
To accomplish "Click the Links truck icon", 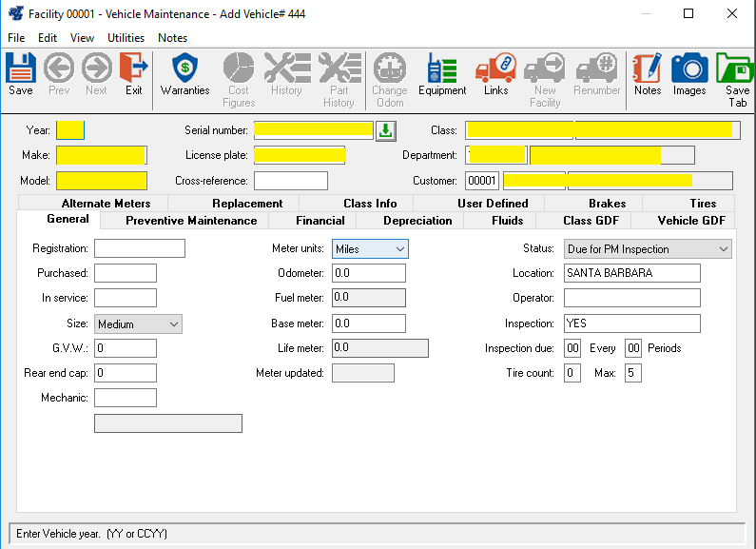I will 495,74.
